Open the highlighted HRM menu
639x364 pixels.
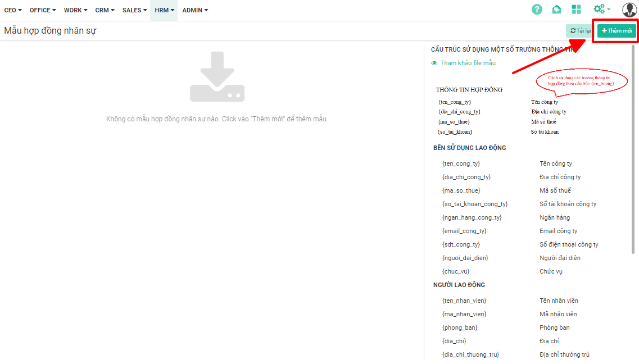[164, 10]
